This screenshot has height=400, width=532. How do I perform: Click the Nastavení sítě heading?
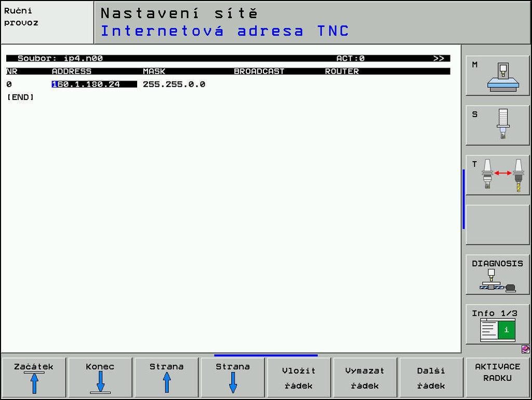(179, 13)
